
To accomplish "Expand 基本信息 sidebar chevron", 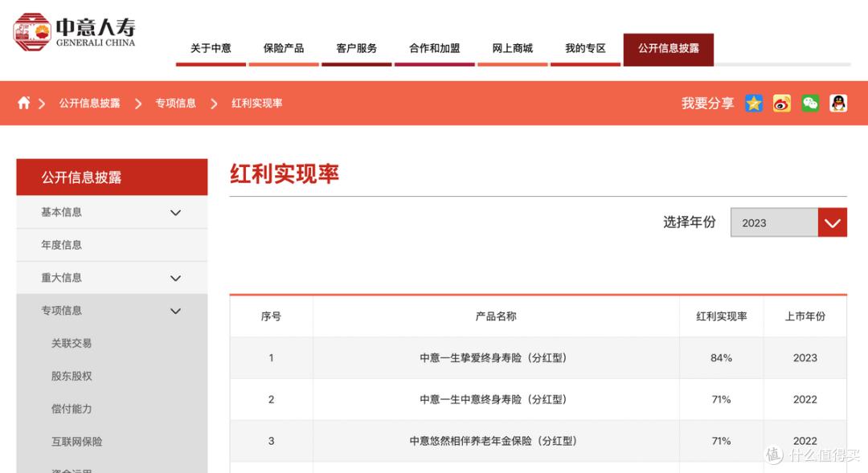I will (175, 213).
